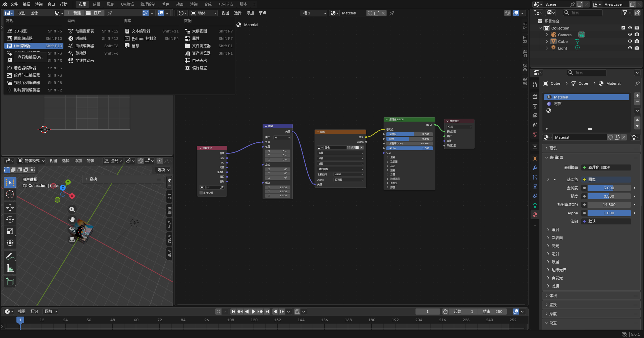
Task: Jump to the timeline start frame button
Action: pos(233,312)
